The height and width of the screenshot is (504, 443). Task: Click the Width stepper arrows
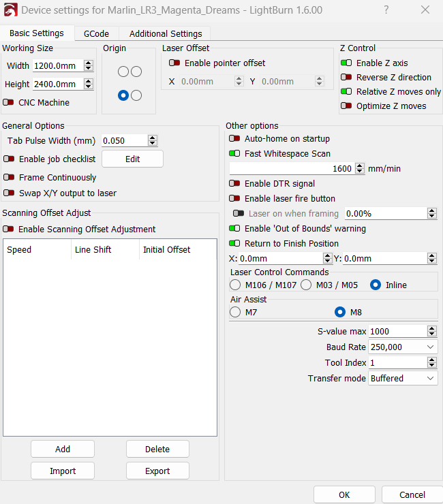(89, 65)
